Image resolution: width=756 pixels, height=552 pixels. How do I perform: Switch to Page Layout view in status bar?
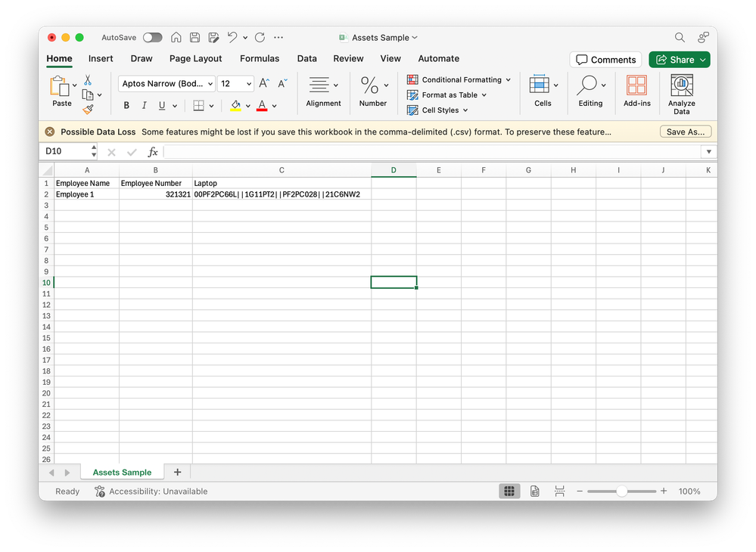click(534, 491)
